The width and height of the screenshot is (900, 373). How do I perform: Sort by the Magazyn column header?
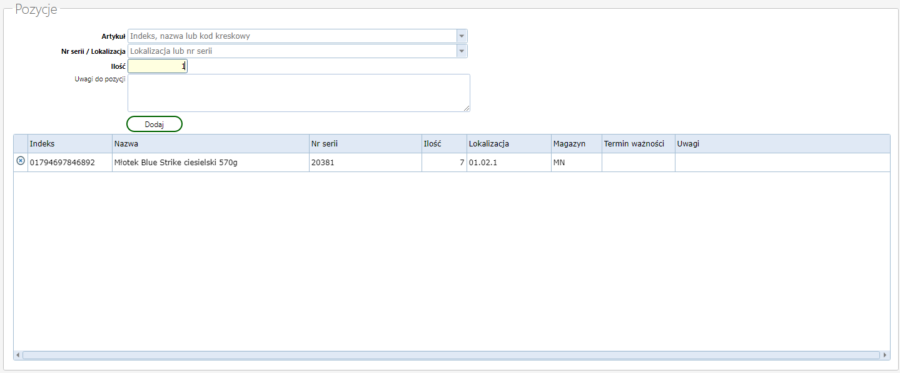[x=576, y=144]
